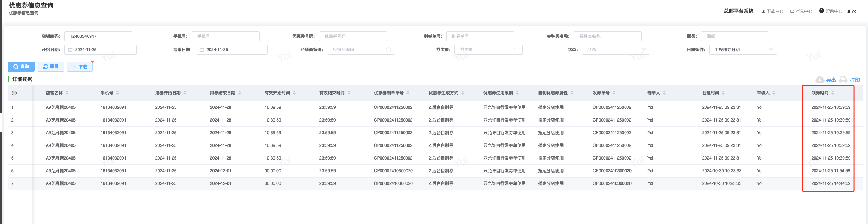Click the 导出 export link
The width and height of the screenshot is (868, 224).
click(x=831, y=80)
